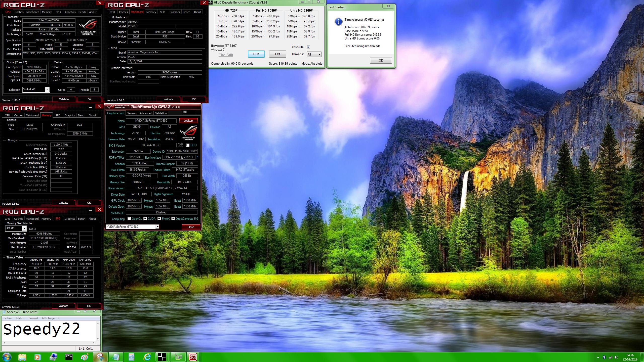This screenshot has width=644, height=362.
Task: Click the Bluetooth tray icon
Action: pos(604,357)
